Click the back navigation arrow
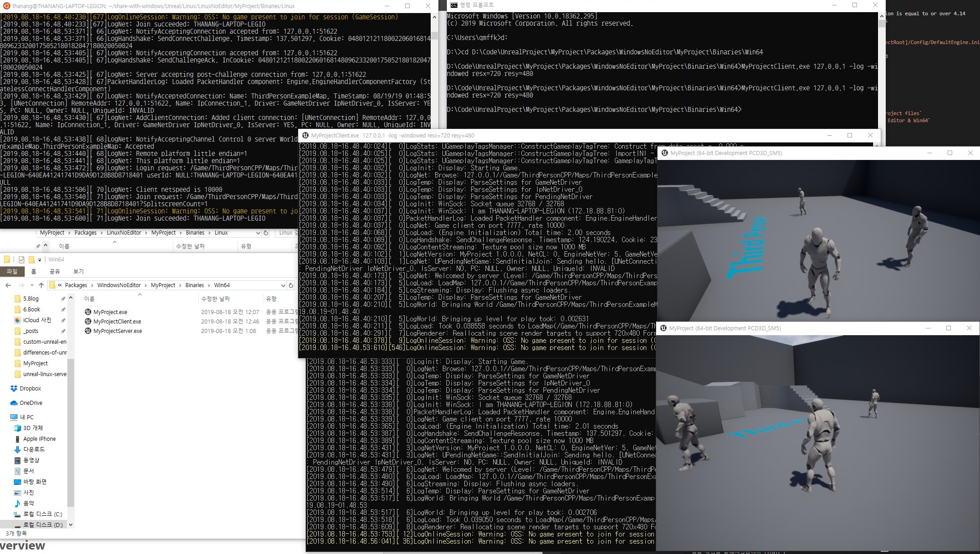Viewport: 980px width, 554px height. pyautogui.click(x=8, y=285)
